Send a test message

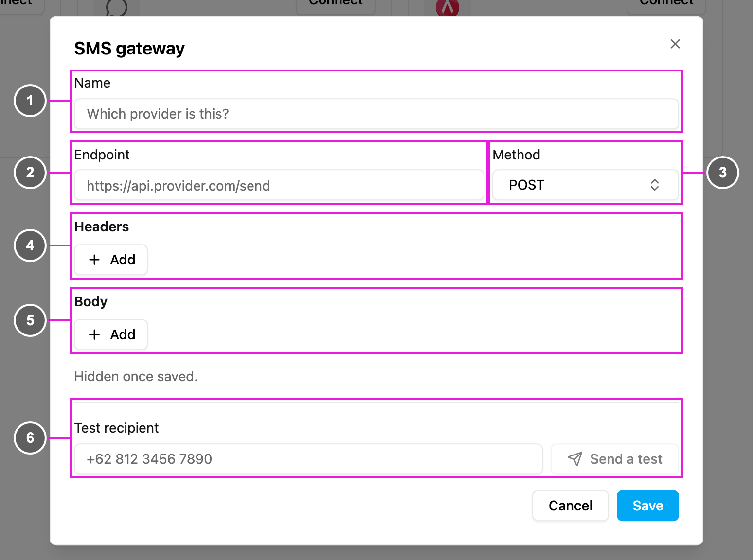tap(615, 459)
